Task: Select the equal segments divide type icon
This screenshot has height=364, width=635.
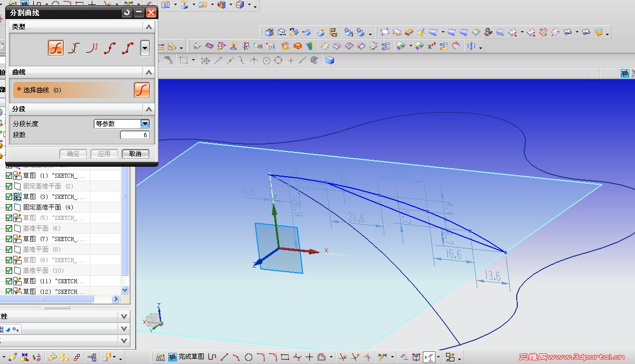Action: click(56, 48)
